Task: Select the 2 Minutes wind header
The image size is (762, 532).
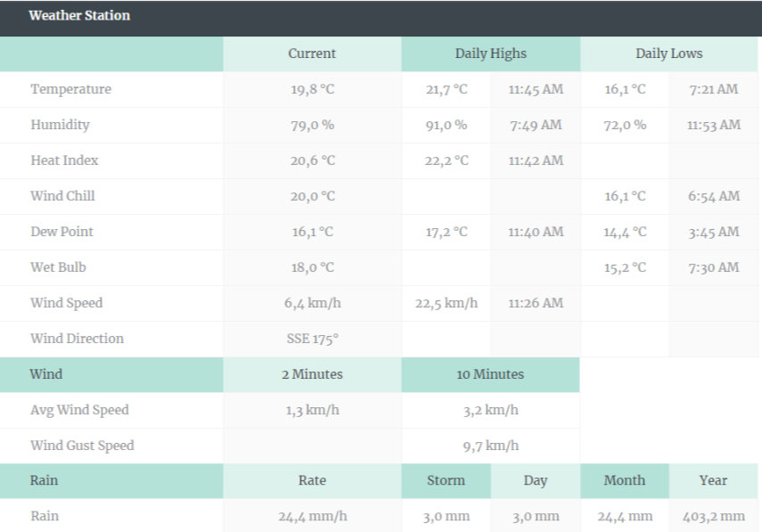Action: (312, 374)
